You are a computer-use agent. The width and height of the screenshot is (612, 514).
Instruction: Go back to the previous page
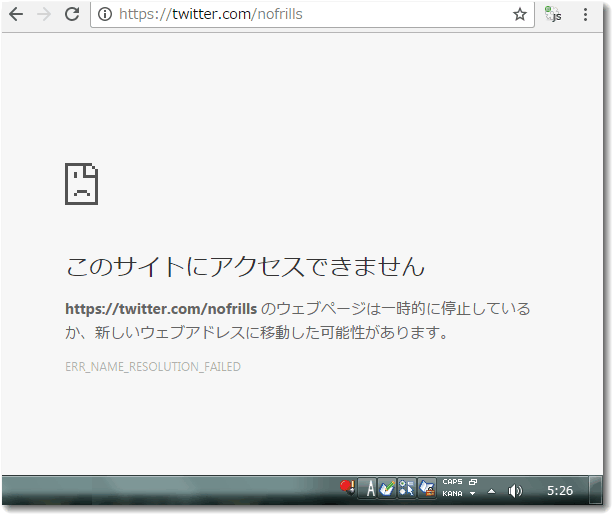pyautogui.click(x=16, y=14)
